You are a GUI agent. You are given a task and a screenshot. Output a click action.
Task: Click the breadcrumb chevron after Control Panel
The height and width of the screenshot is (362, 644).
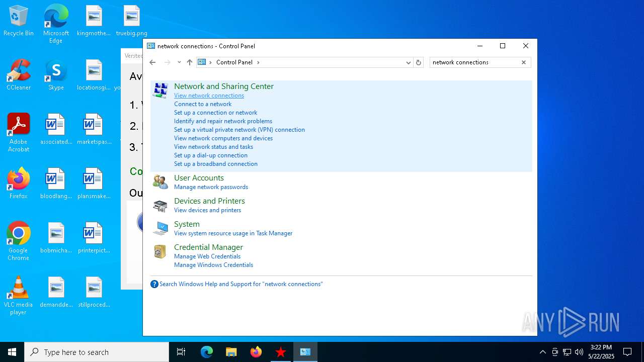(x=259, y=62)
